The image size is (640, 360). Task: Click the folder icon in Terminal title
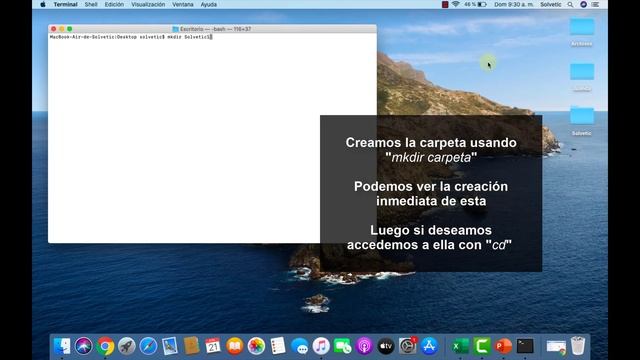(x=176, y=29)
